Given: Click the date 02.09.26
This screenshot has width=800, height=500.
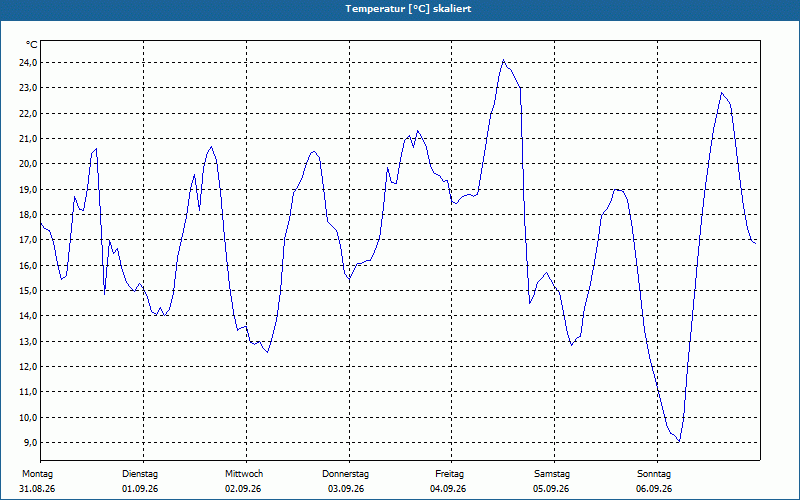Looking at the screenshot, I should click(x=243, y=489).
